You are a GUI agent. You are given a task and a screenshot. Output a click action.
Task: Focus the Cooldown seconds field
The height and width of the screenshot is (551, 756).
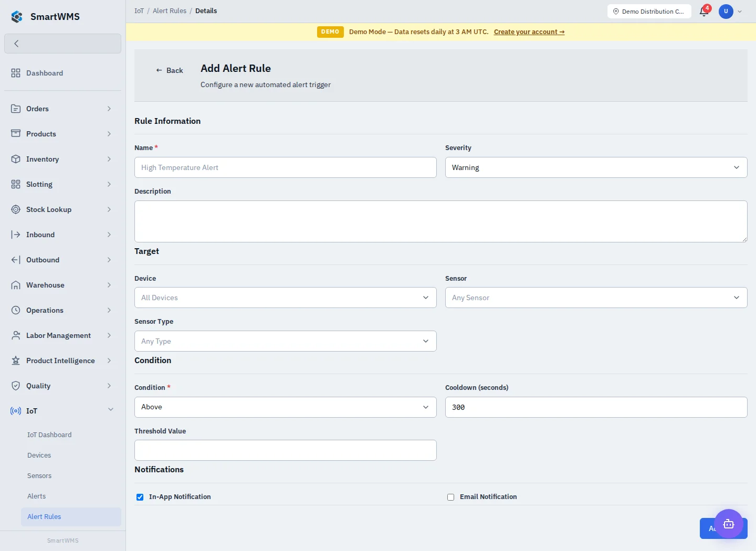tap(596, 407)
